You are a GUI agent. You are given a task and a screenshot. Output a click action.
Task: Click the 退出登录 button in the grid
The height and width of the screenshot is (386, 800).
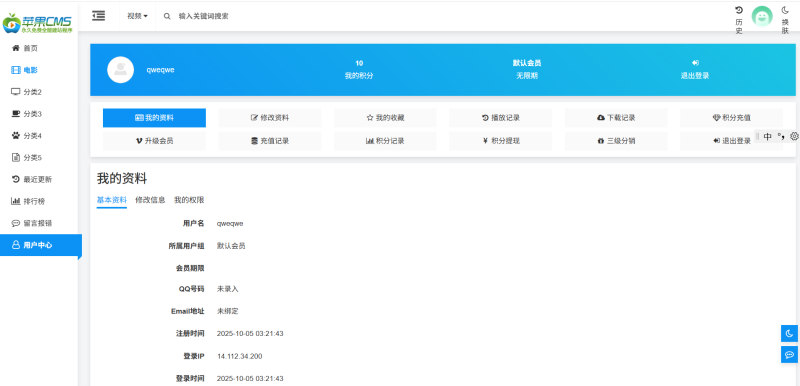732,141
